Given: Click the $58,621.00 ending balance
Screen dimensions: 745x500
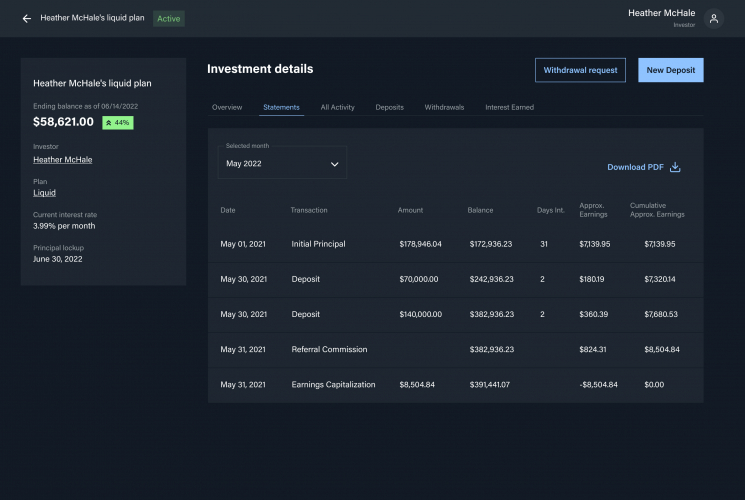Looking at the screenshot, I should (x=63, y=122).
